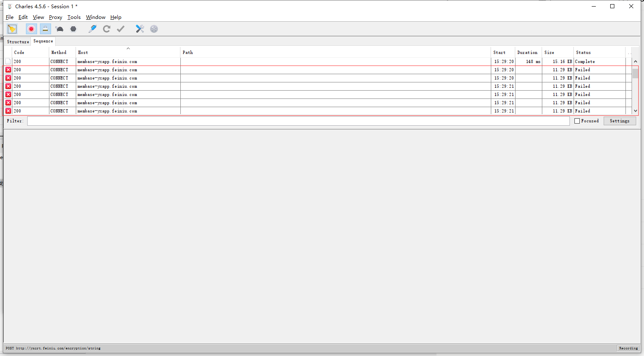This screenshot has height=356, width=644.
Task: Sort by the Host column header
Action: tap(128, 52)
